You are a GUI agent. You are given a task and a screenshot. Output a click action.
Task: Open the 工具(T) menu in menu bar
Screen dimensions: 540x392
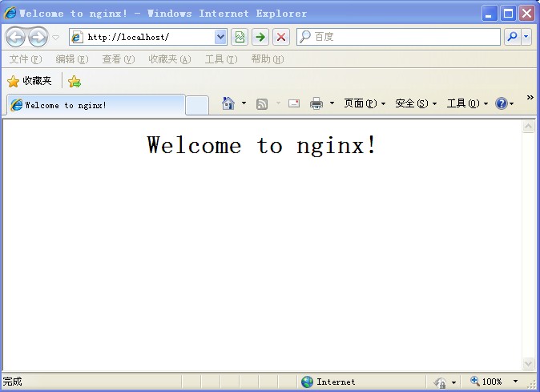[221, 59]
